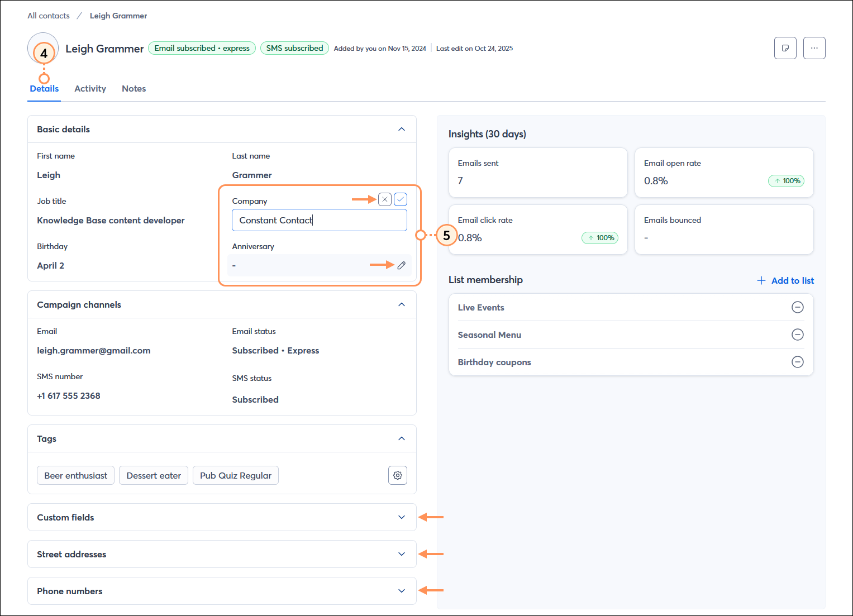Open the more actions ellipsis menu
The image size is (853, 616).
point(814,48)
